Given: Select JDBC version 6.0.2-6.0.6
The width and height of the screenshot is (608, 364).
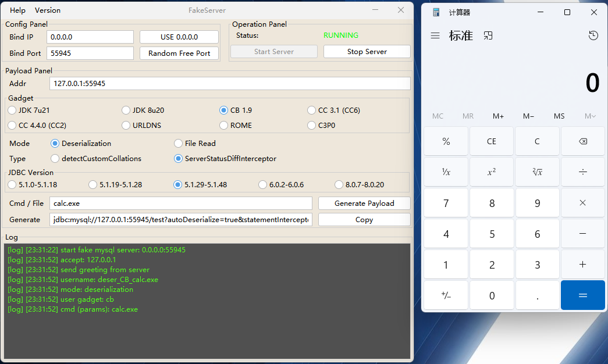Looking at the screenshot, I should [281, 184].
